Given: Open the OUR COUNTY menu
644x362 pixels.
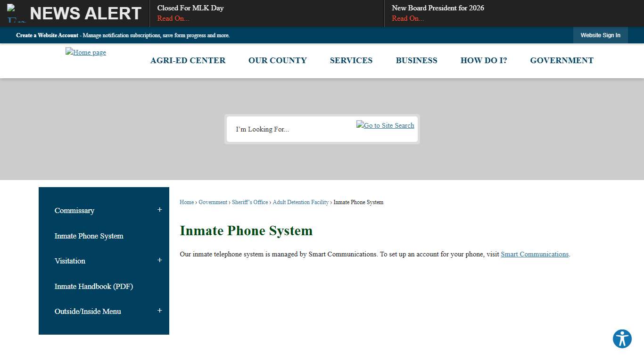Looking at the screenshot, I should (x=277, y=60).
